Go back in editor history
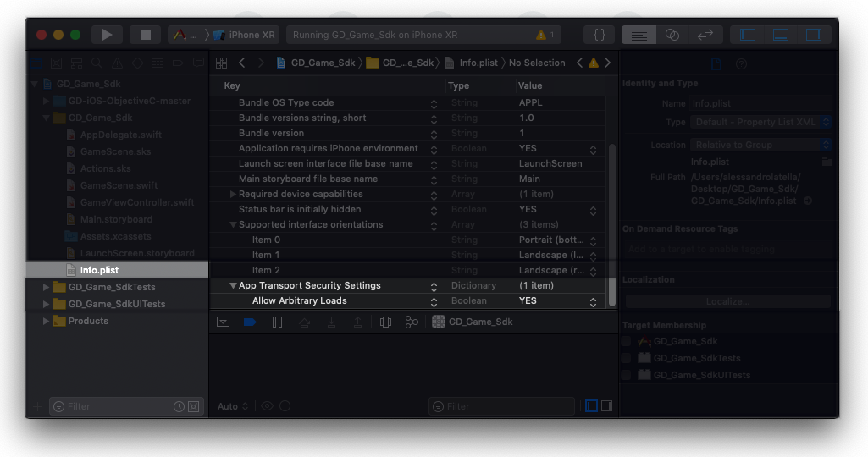 pos(242,63)
